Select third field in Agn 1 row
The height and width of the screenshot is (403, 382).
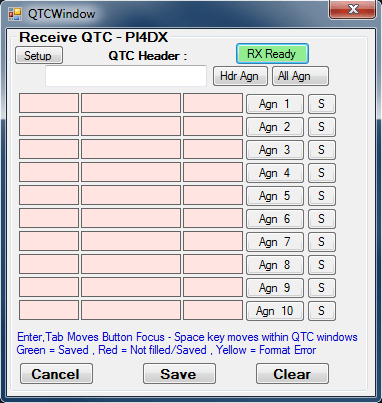[213, 103]
